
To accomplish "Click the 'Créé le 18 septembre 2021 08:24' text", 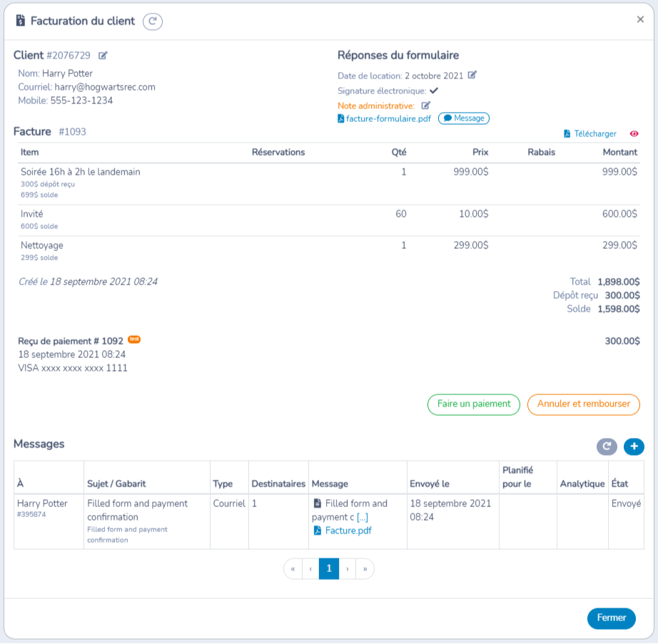I will click(88, 282).
